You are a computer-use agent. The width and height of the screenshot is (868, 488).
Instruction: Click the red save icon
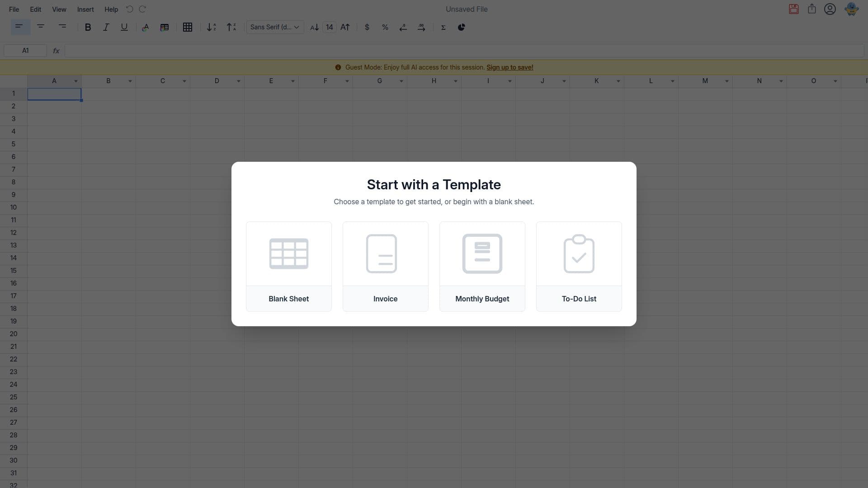click(794, 9)
